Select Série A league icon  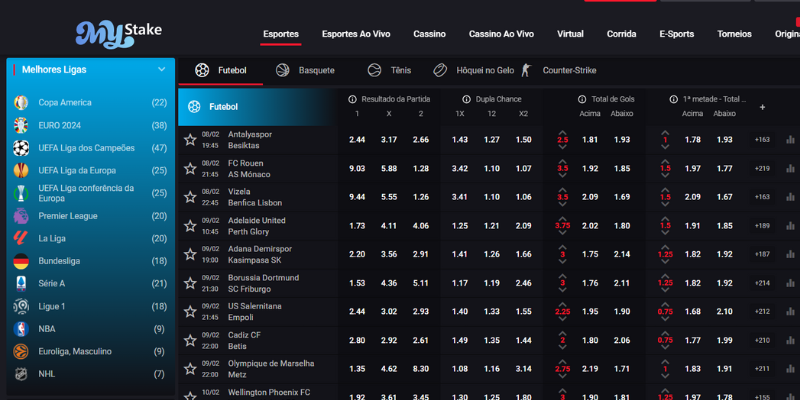(21, 283)
